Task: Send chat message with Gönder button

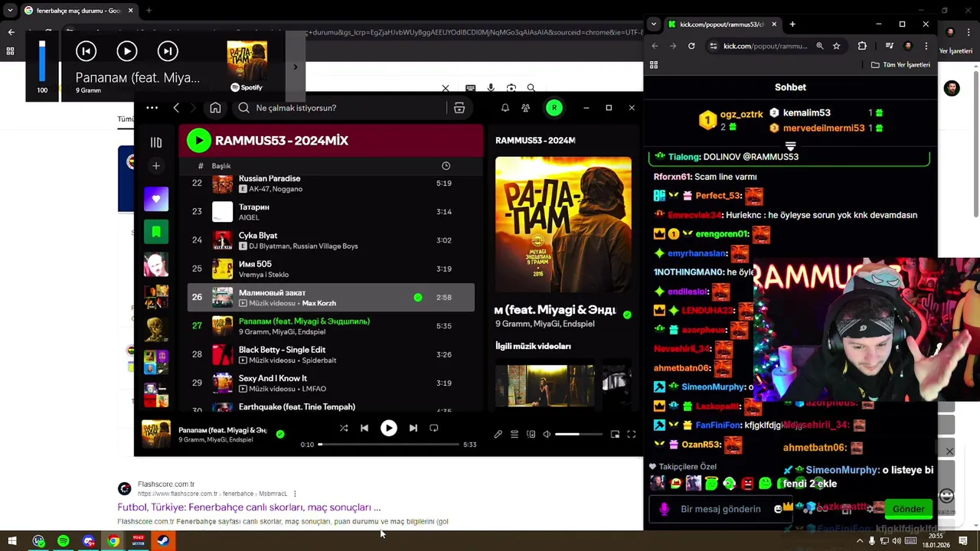Action: point(908,509)
